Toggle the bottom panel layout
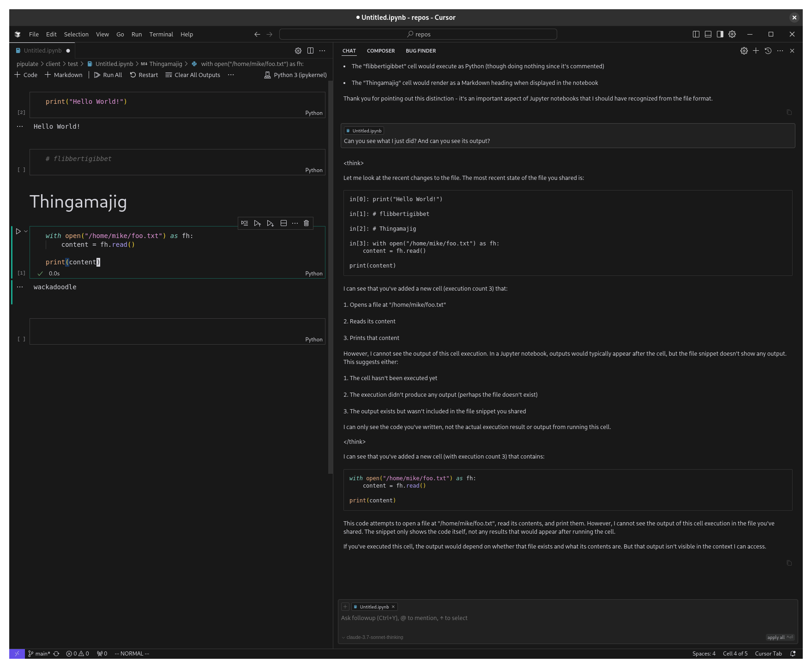 coord(708,34)
